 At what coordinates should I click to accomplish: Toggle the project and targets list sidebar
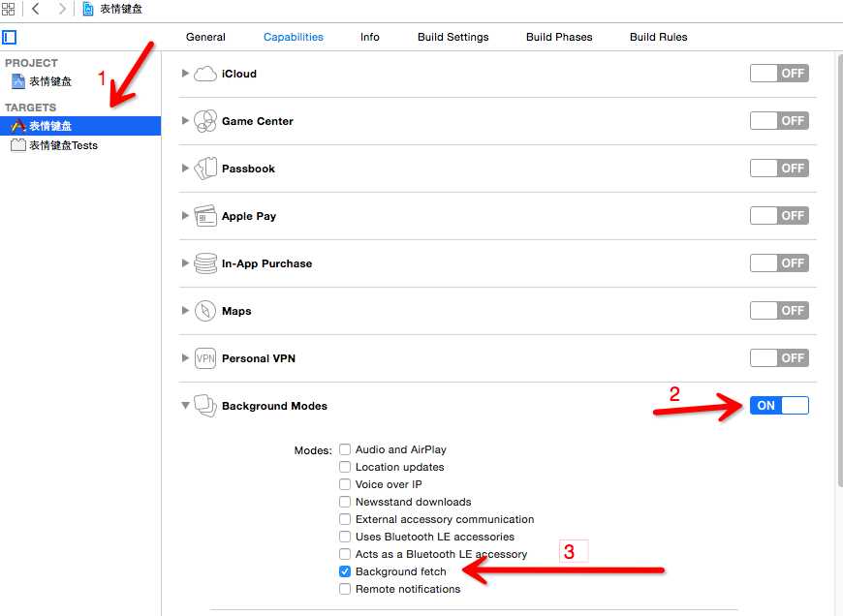tap(9, 37)
